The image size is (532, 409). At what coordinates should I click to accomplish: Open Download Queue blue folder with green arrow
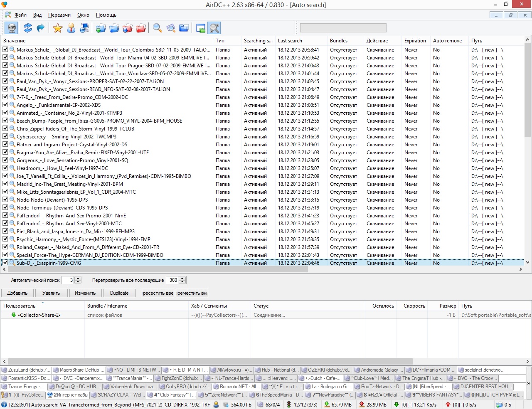101,28
